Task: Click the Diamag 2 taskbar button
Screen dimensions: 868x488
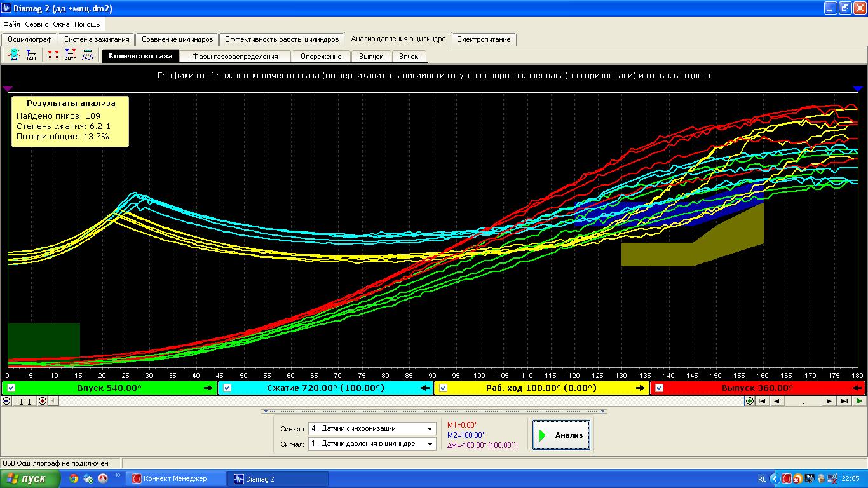Action: click(x=278, y=479)
